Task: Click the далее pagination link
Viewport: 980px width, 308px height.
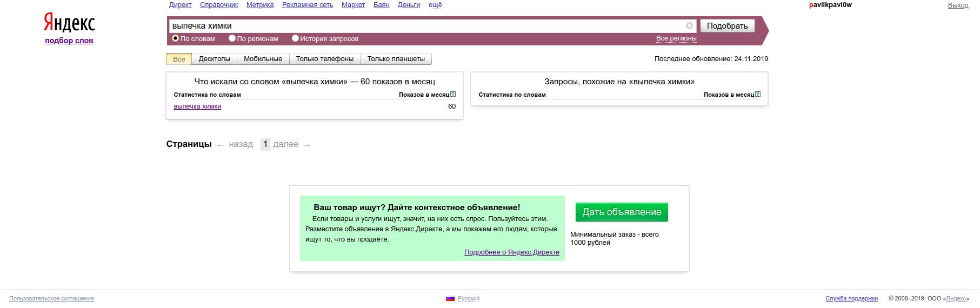Action: (285, 144)
